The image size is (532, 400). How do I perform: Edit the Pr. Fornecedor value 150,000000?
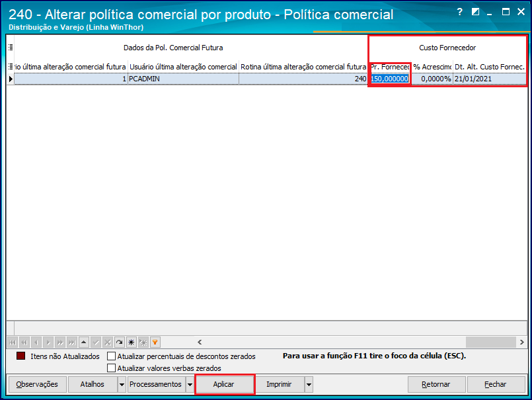389,79
